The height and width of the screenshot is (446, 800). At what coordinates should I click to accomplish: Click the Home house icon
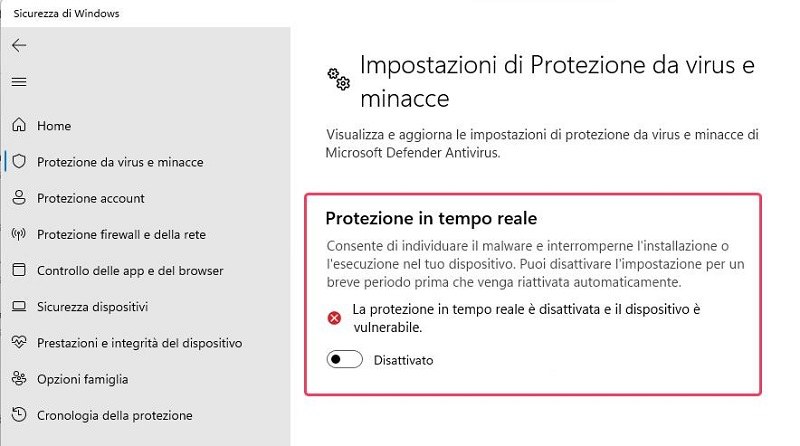pos(19,126)
